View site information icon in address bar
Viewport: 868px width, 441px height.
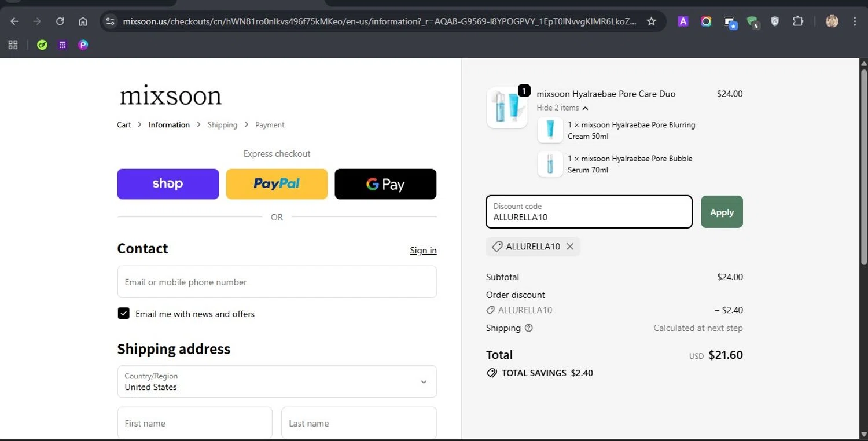tap(110, 21)
